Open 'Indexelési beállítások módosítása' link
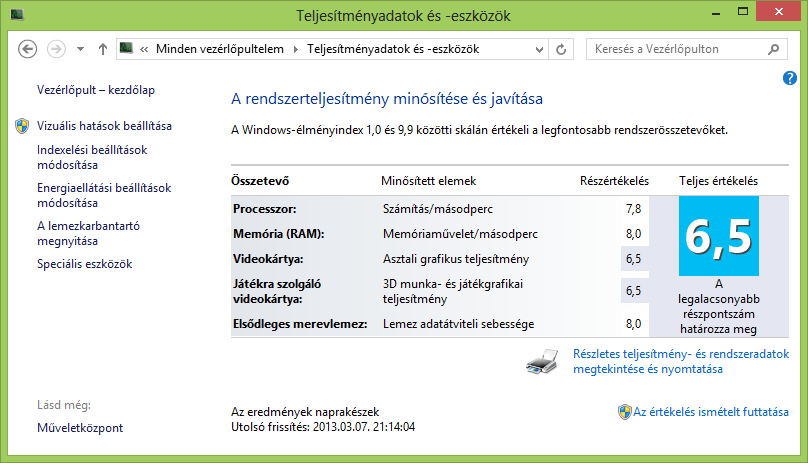The height and width of the screenshot is (463, 808). coord(92,157)
